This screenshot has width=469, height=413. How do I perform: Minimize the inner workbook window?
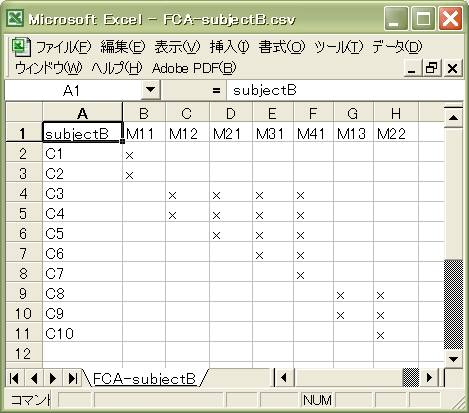click(412, 68)
